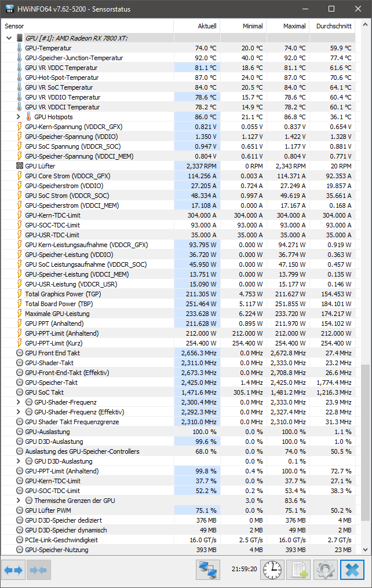Expand the GPU-Shader-Frequenz subtree

coord(19,402)
